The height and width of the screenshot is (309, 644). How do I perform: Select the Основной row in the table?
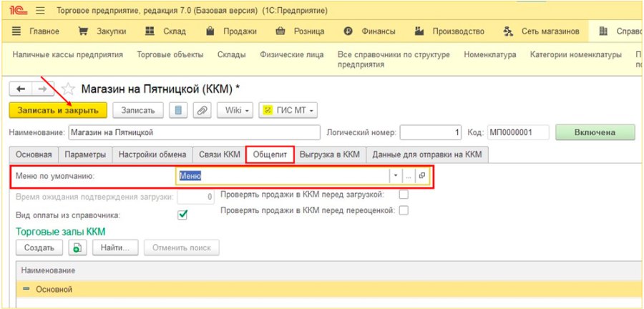click(x=328, y=289)
